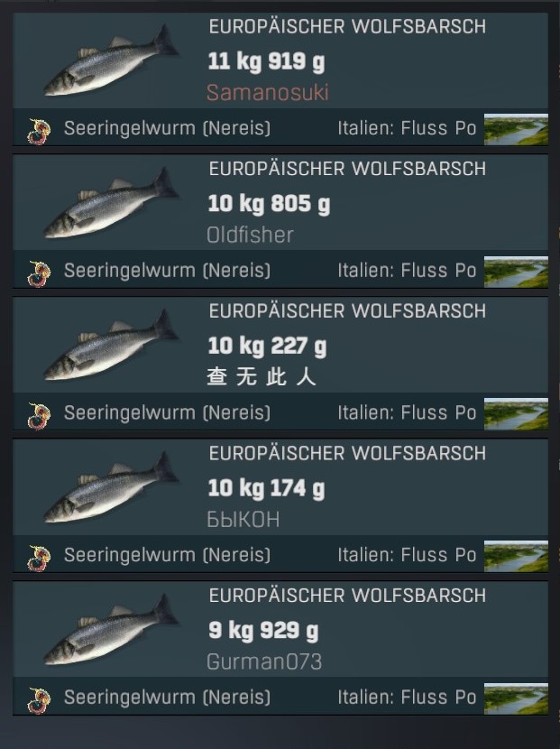
Task: Select the 10 kg 174 g weight record
Action: (x=266, y=489)
